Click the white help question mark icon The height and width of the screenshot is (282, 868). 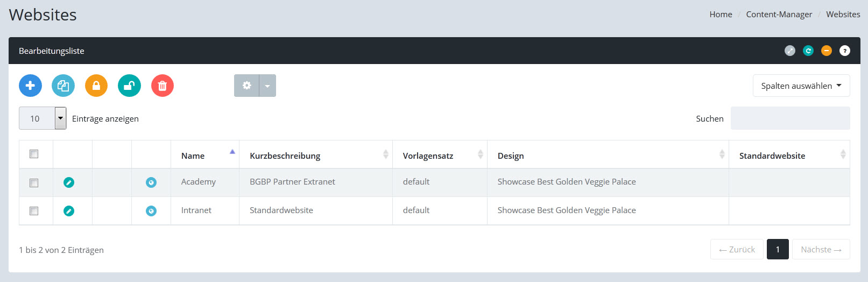tap(845, 51)
